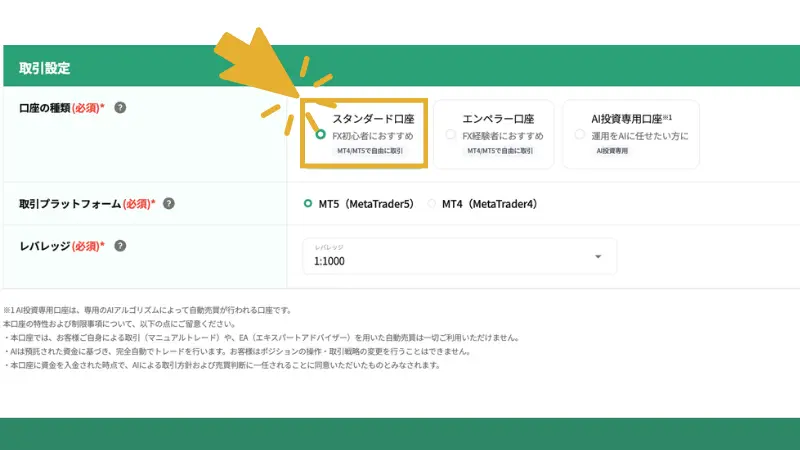Click MT4/MT5 tag in スタンダード口座 card
The width and height of the screenshot is (800, 450).
click(370, 151)
